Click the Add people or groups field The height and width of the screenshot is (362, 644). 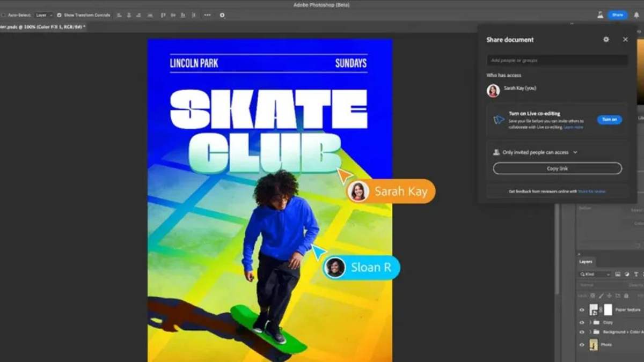(x=557, y=60)
